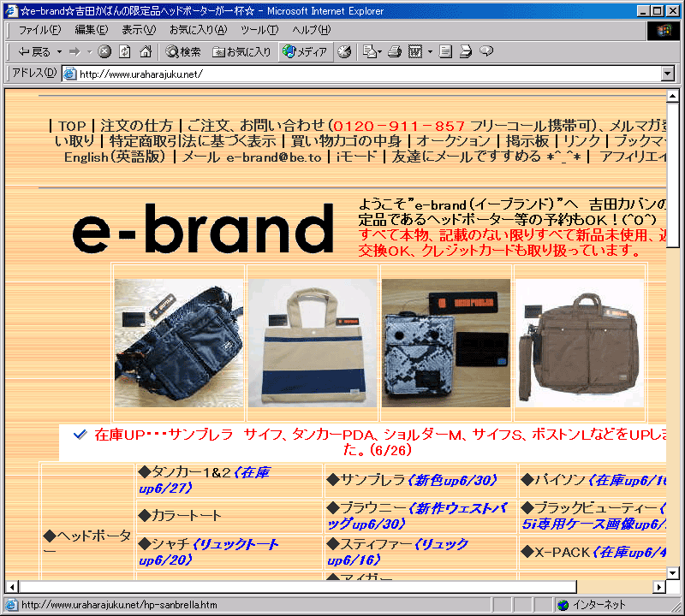Open the ツール(T) menu
Screen dimensions: 685x616
[259, 30]
